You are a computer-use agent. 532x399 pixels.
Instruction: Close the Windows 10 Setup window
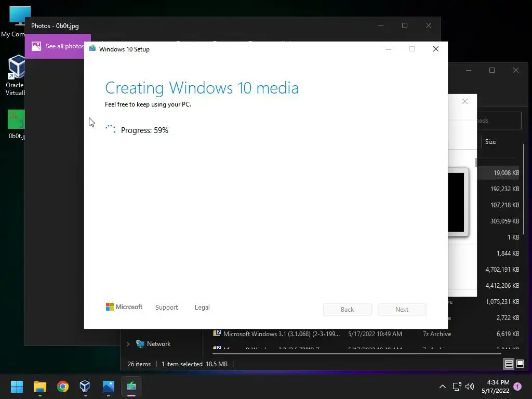click(436, 49)
